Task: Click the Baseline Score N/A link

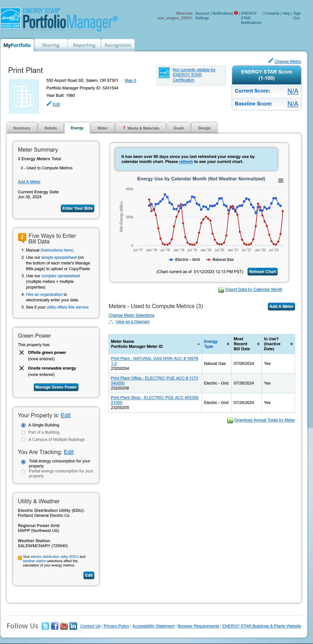Action: 293,104
